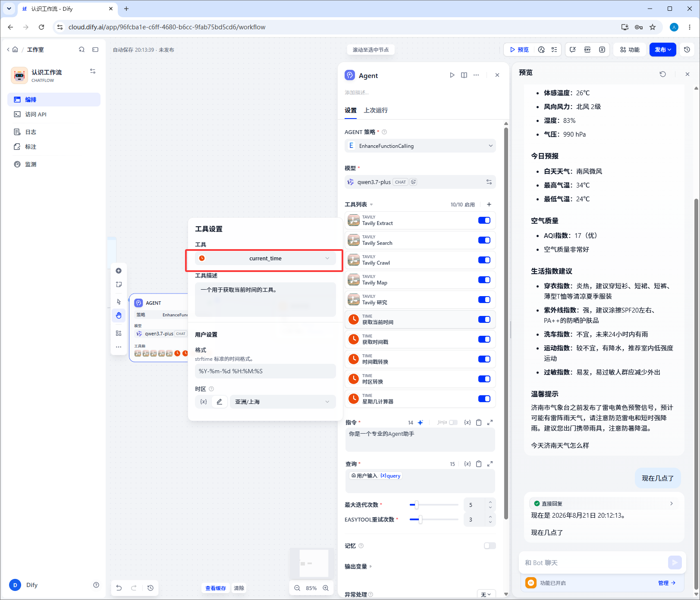This screenshot has width=700, height=600.
Task: Select pointer mode on canvas toolbar
Action: click(x=119, y=302)
